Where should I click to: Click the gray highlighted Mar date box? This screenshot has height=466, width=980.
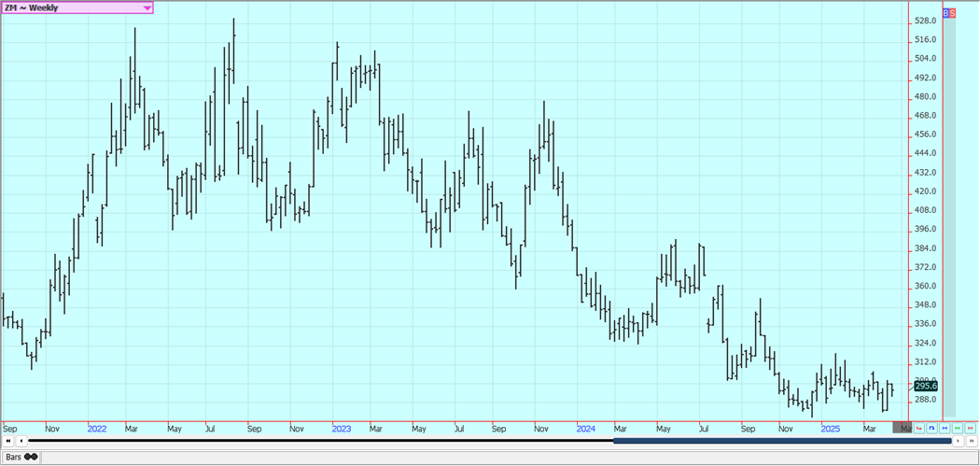[903, 429]
